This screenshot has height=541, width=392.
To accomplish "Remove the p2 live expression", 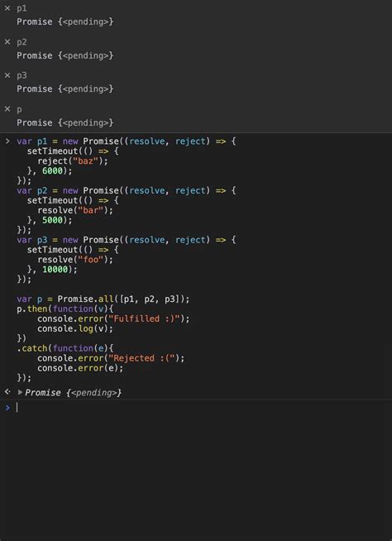I will point(7,41).
